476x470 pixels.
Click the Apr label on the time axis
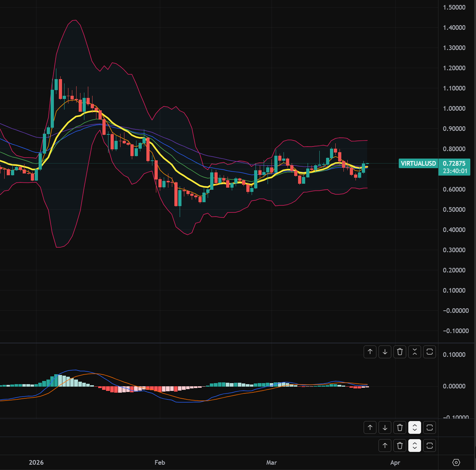click(x=395, y=463)
